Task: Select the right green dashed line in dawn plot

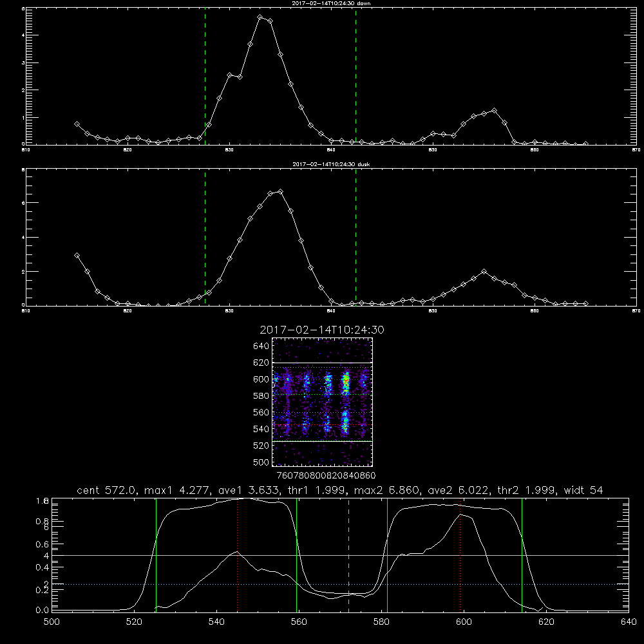Action: 355,77
